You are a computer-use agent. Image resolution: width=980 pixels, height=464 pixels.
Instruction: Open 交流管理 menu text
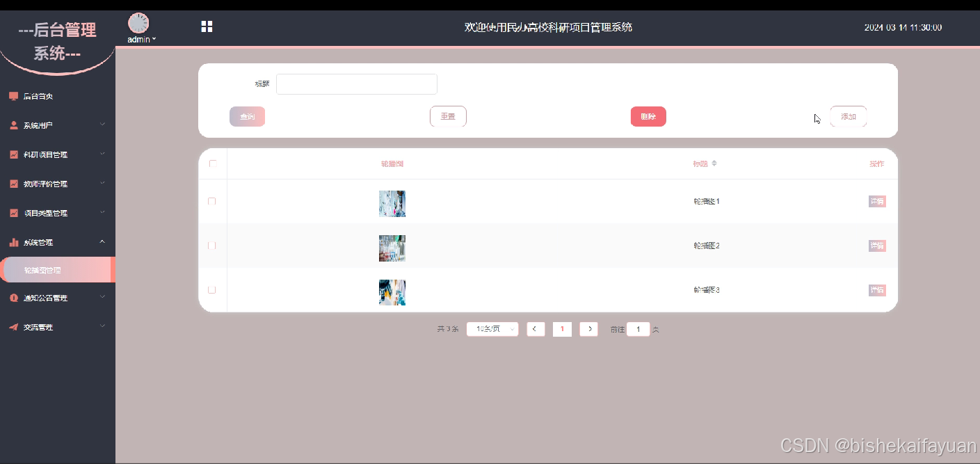(38, 327)
